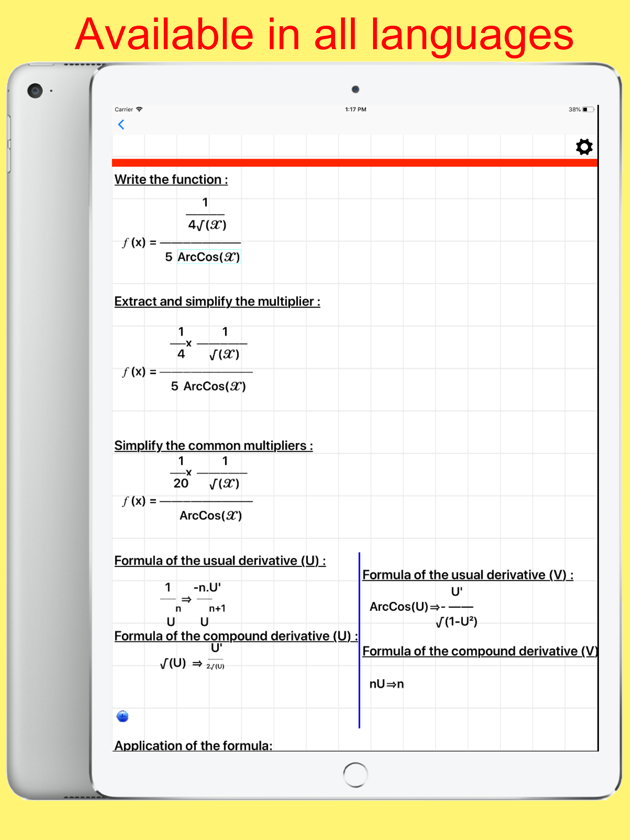The image size is (630, 840).
Task: Select the highlighted ArcCos(x) term
Action: point(209,257)
